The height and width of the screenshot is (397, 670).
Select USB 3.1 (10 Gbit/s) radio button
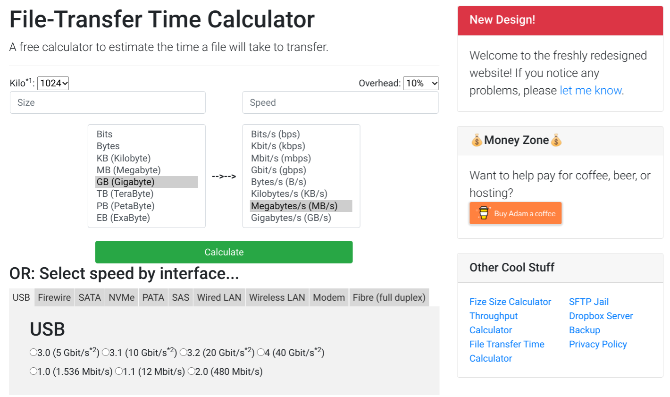(105, 352)
